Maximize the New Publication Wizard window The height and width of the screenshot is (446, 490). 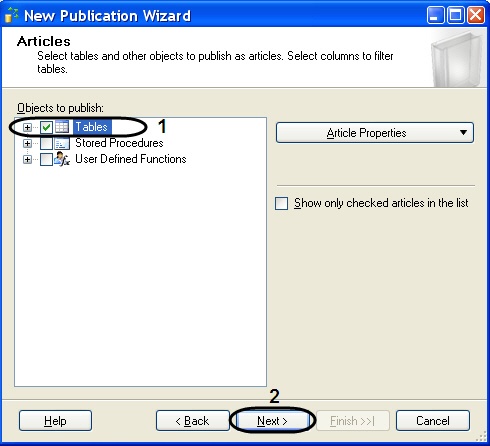click(x=455, y=15)
